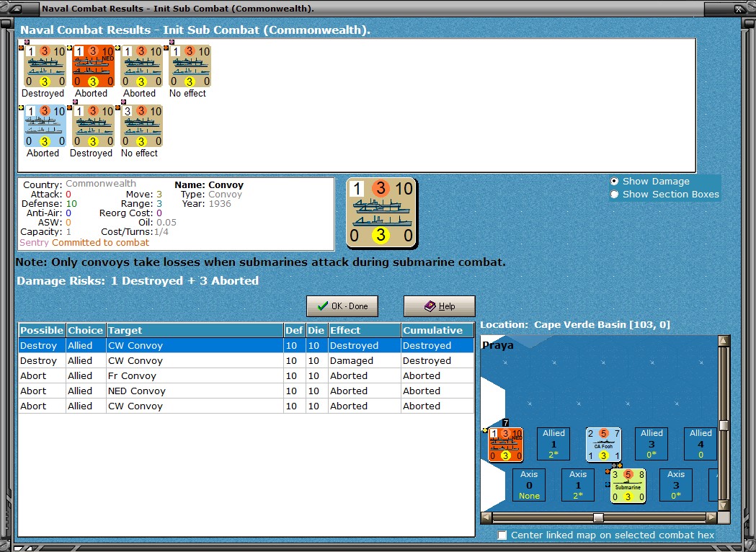The height and width of the screenshot is (552, 756).
Task: Click the Submarine counter on the map
Action: pos(628,486)
